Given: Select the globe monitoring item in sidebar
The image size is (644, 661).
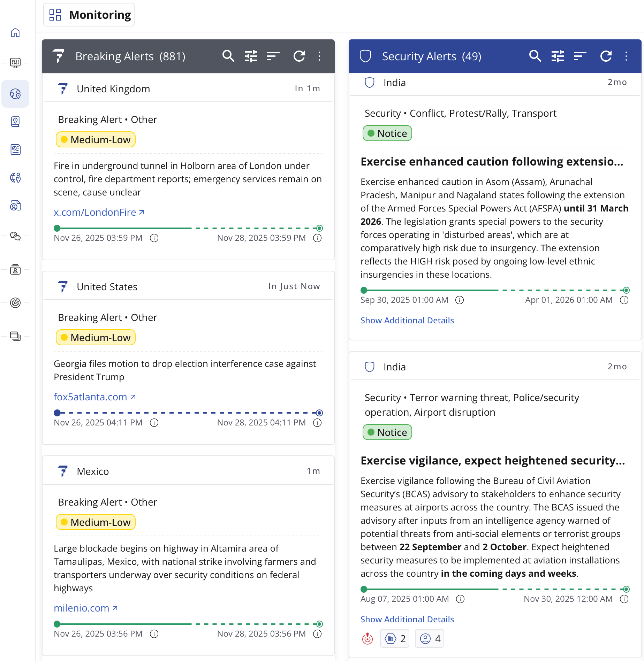Looking at the screenshot, I should (x=15, y=94).
